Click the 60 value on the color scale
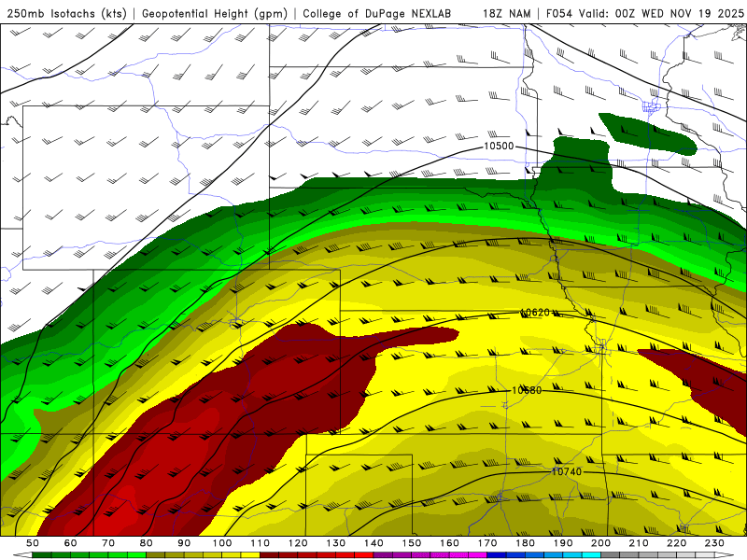 click(71, 543)
